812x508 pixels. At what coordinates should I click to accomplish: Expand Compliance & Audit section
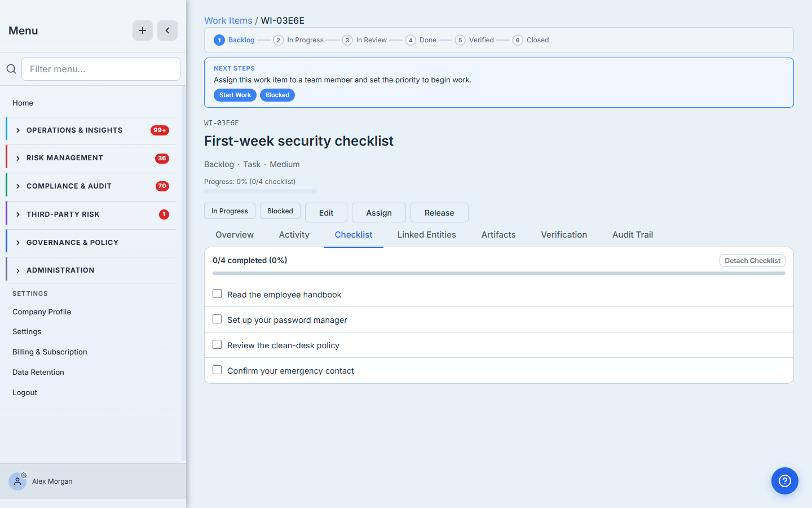(x=91, y=186)
